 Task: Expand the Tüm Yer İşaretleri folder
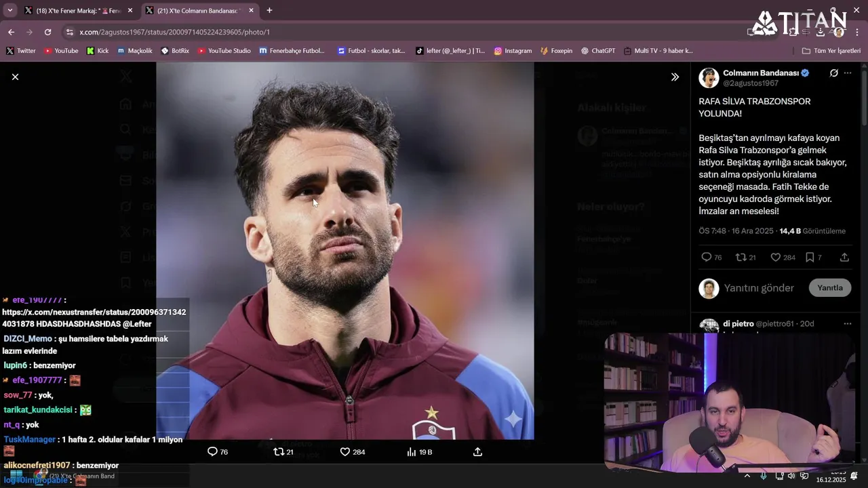(x=831, y=51)
